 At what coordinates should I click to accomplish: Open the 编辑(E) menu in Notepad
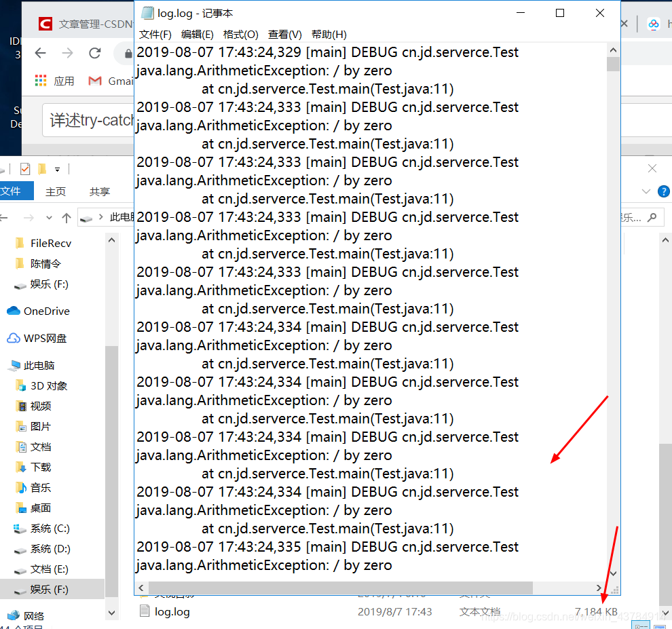tap(197, 35)
